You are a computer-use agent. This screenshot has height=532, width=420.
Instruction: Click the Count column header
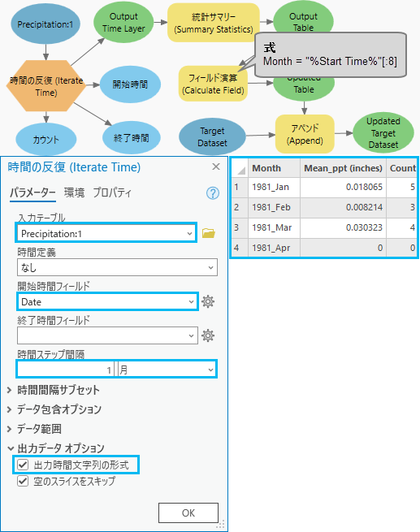click(402, 168)
